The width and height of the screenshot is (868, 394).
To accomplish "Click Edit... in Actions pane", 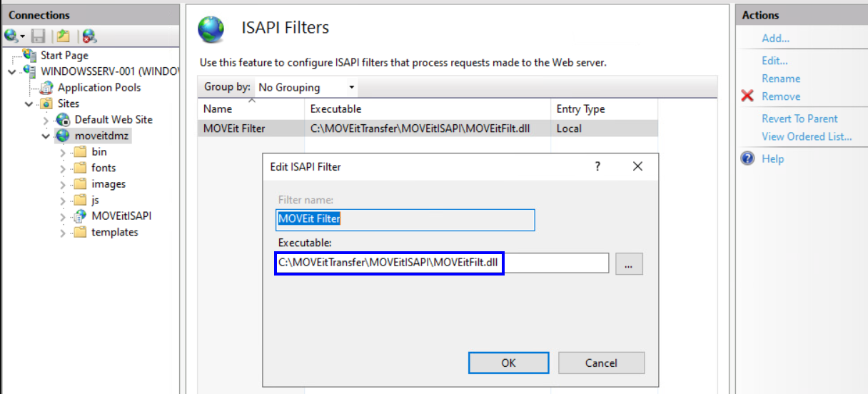I will tap(774, 61).
